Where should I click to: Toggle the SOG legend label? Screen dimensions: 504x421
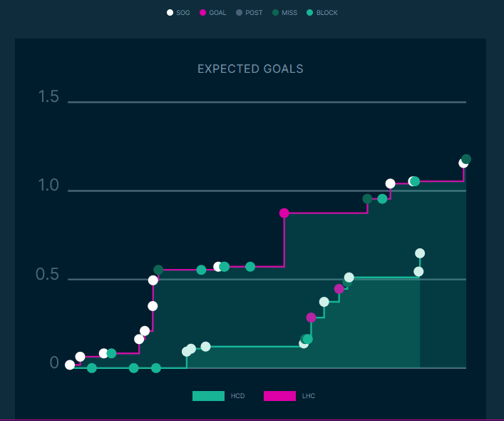(183, 13)
